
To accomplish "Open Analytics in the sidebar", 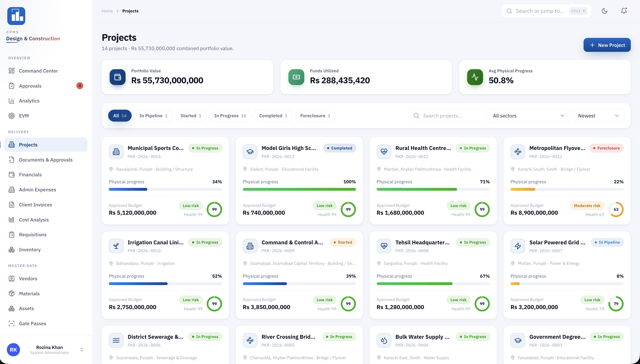I will (46, 101).
